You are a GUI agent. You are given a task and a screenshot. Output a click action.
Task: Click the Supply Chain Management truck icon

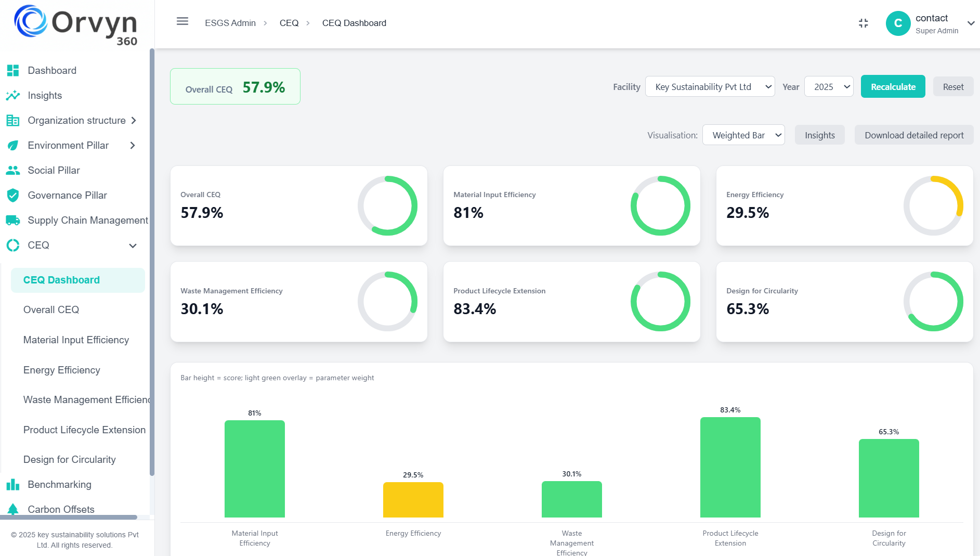[x=13, y=220]
